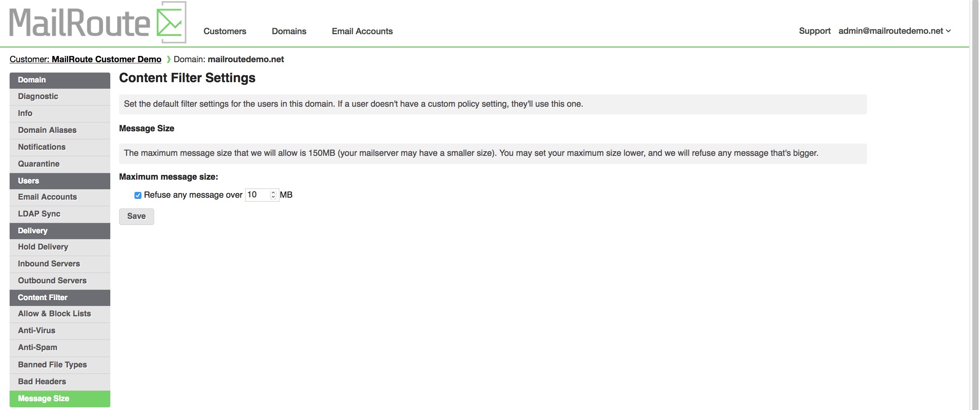Go to Email Accounts in top navigation
Viewport: 980px width, 410px height.
click(x=362, y=31)
